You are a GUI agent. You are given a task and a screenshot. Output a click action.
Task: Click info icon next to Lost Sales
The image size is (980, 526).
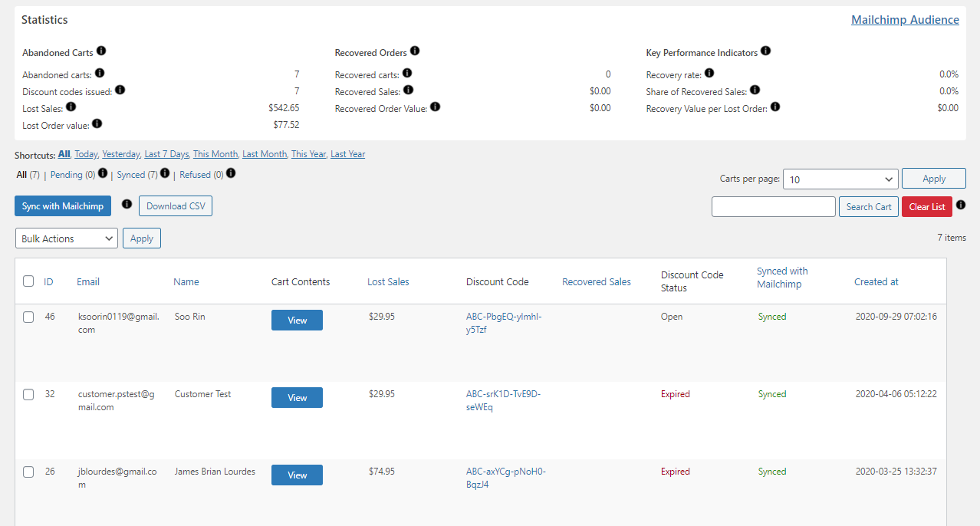tap(71, 107)
